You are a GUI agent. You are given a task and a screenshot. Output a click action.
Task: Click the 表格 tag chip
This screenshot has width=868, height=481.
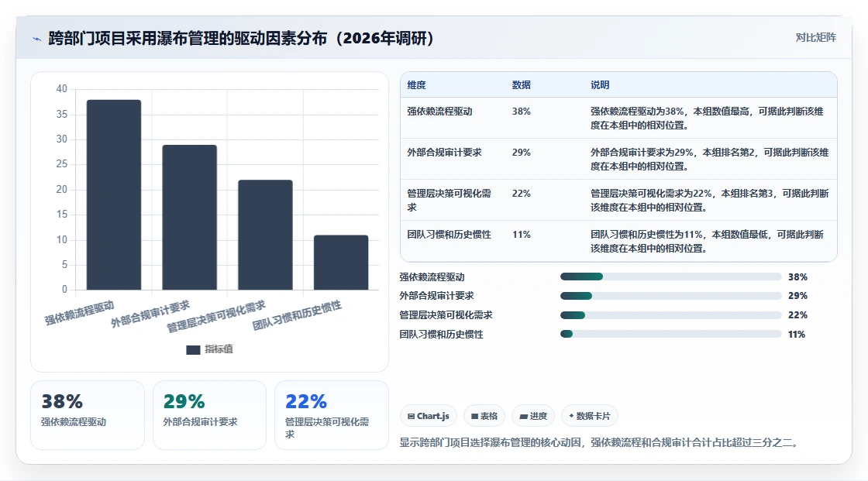point(484,416)
